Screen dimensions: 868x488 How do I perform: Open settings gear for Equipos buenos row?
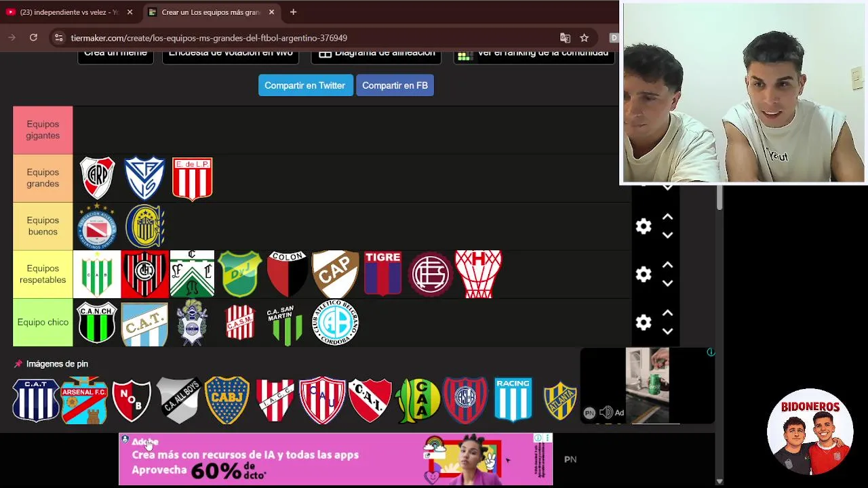click(644, 226)
